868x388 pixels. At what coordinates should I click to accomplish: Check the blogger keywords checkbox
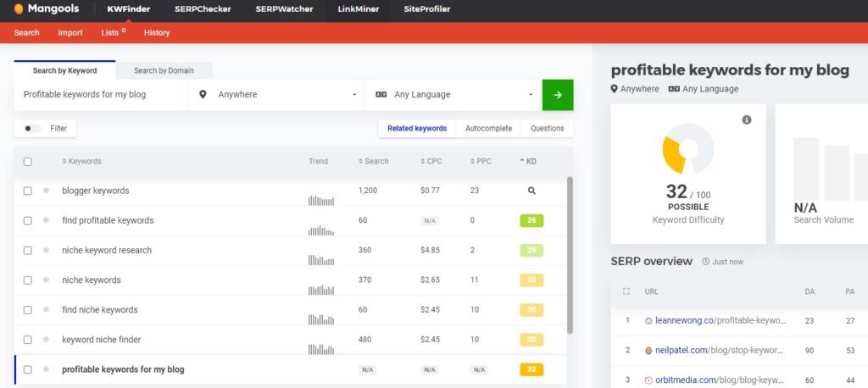pyautogui.click(x=28, y=191)
